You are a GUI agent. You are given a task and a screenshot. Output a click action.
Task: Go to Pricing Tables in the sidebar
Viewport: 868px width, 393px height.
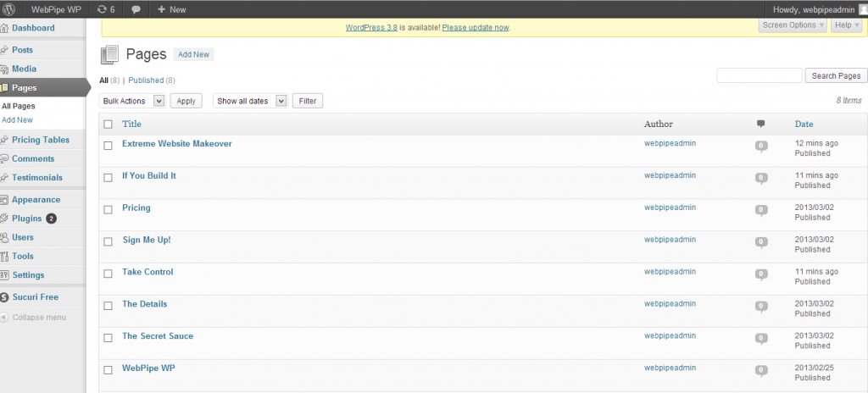41,140
